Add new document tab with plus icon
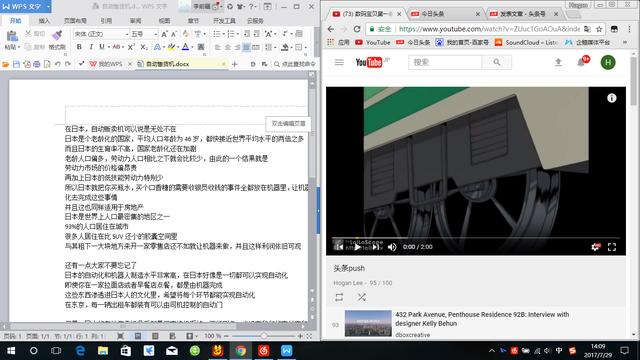Viewport: 640px width, 360px height. click(x=235, y=64)
